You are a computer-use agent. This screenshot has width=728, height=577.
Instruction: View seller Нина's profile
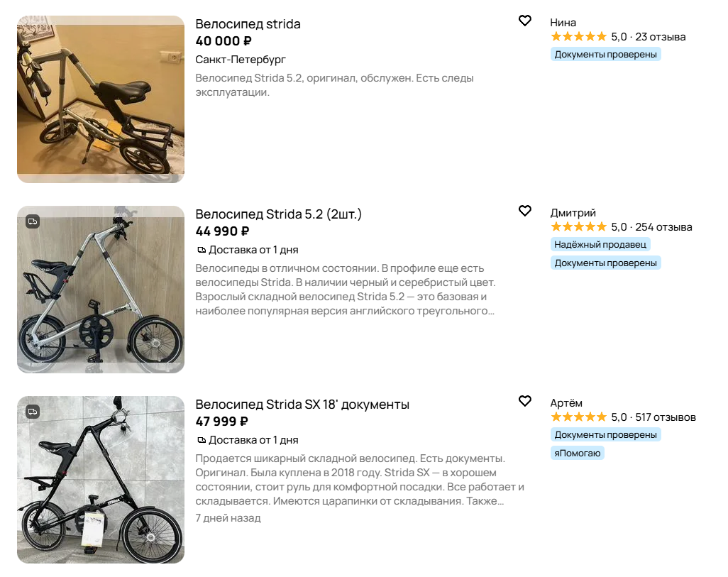[563, 22]
